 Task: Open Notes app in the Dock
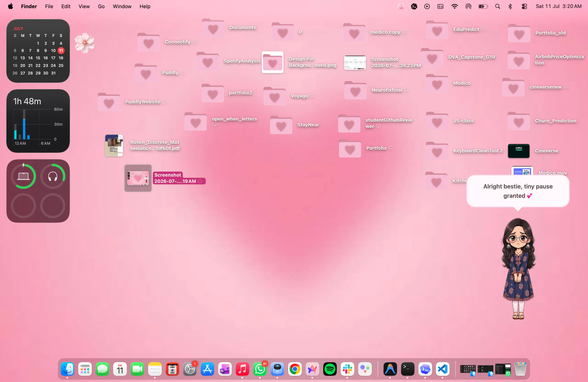[x=155, y=369]
